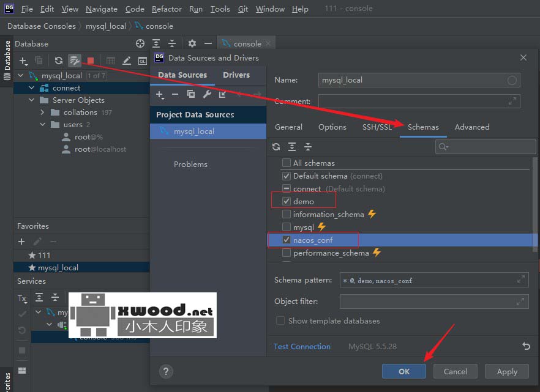This screenshot has height=392, width=540.
Task: Check the performance_schema checkbox
Action: click(286, 253)
